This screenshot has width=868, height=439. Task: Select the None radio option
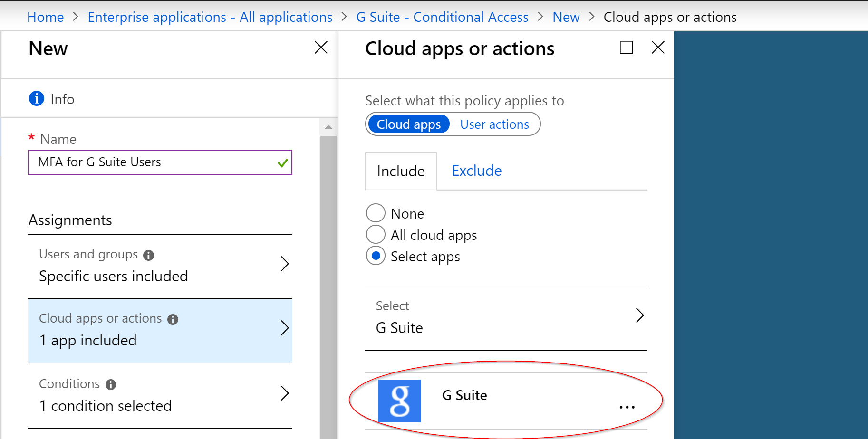(376, 213)
